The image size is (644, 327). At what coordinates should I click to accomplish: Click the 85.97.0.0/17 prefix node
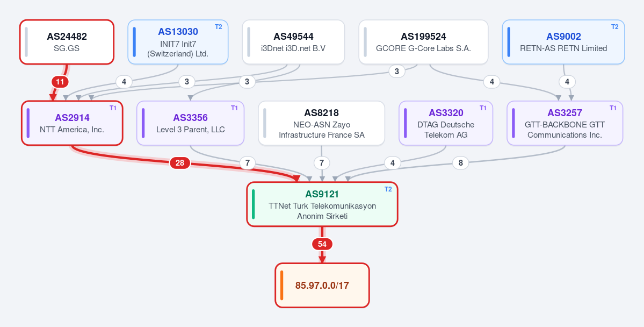(322, 285)
